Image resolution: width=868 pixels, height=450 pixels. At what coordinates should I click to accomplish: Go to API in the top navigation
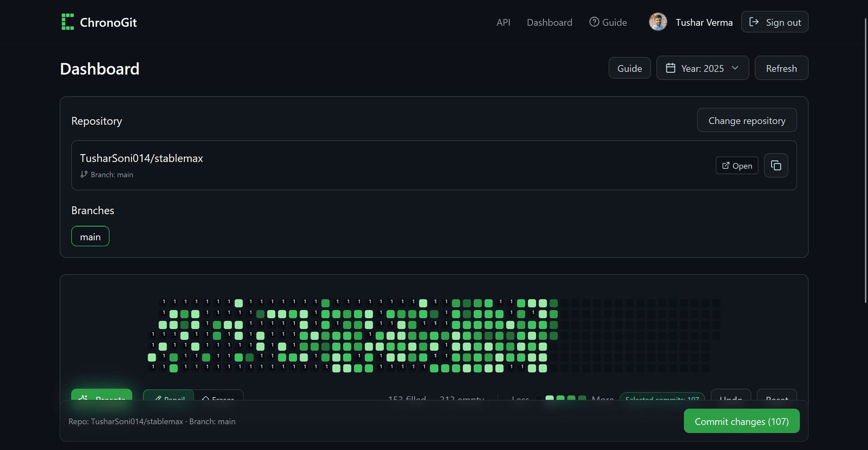tap(503, 22)
